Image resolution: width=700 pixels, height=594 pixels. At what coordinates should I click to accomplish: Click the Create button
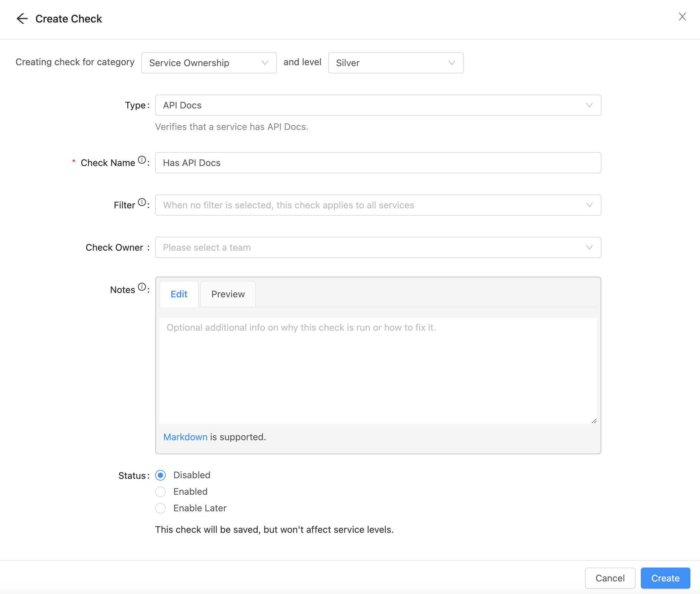pos(665,578)
